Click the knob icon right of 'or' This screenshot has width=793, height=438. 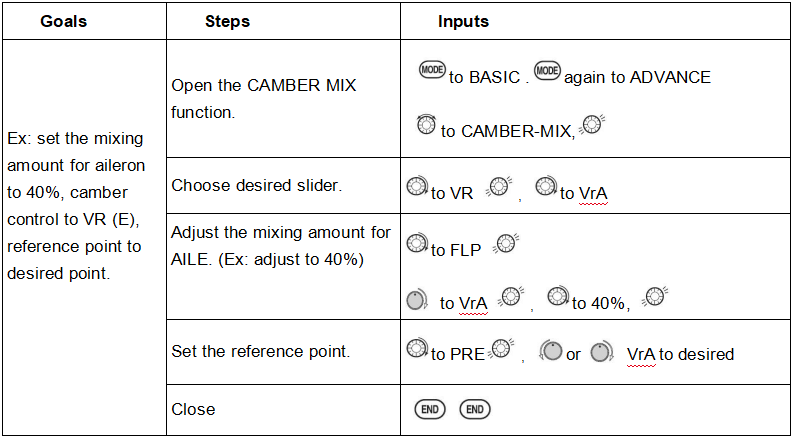(600, 351)
